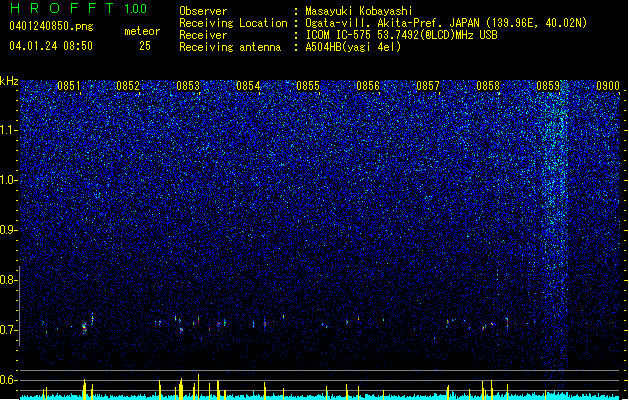Screen dimensions: 629x400
Task: Click the meteor count value 25
Action: click(x=145, y=46)
